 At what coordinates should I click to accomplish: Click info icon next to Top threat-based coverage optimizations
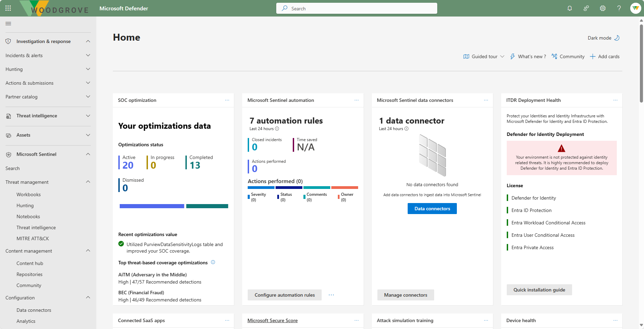click(213, 262)
